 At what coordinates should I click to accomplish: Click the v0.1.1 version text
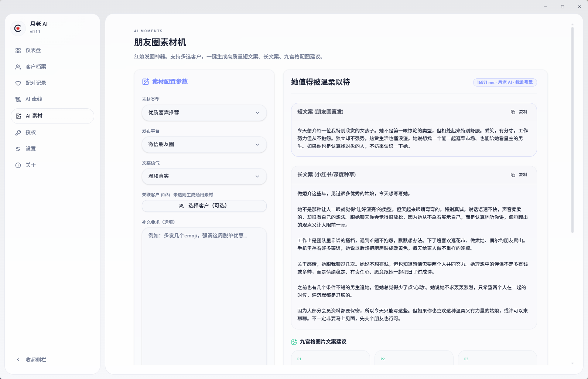(x=35, y=32)
